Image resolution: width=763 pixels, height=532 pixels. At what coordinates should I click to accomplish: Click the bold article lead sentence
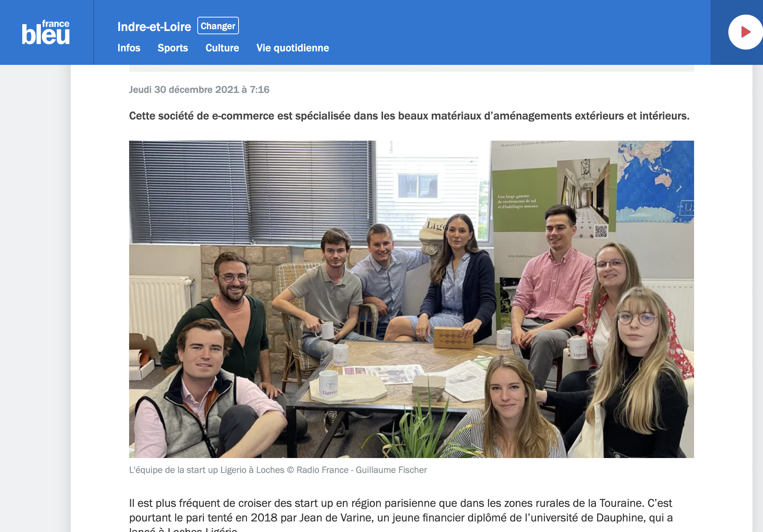point(409,116)
